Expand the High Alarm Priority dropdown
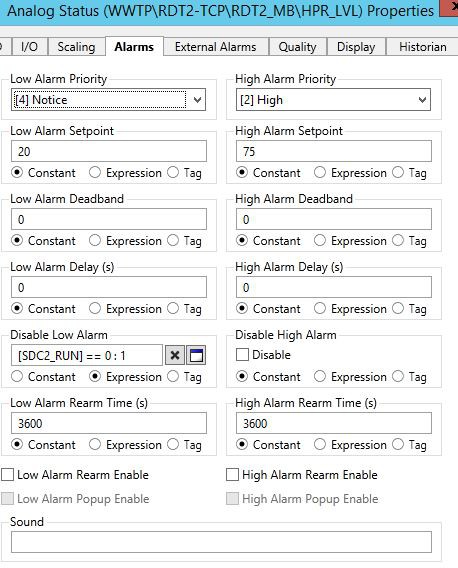The image size is (458, 568). pos(422,100)
